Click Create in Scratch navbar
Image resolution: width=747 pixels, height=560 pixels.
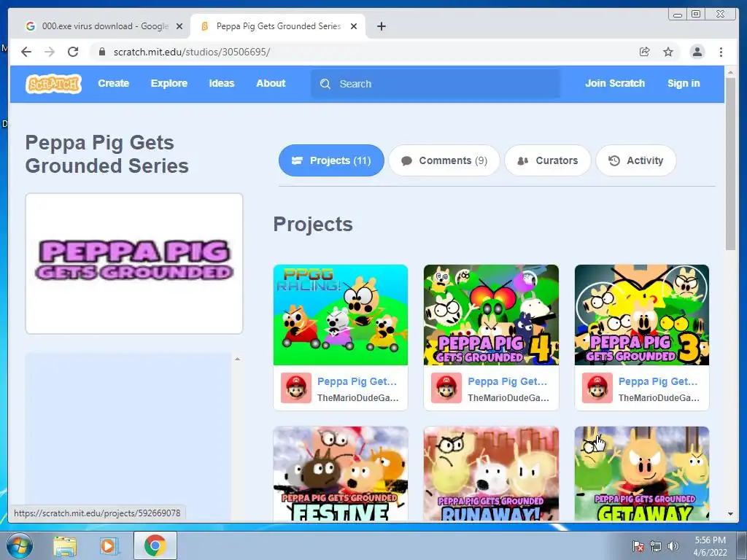113,83
